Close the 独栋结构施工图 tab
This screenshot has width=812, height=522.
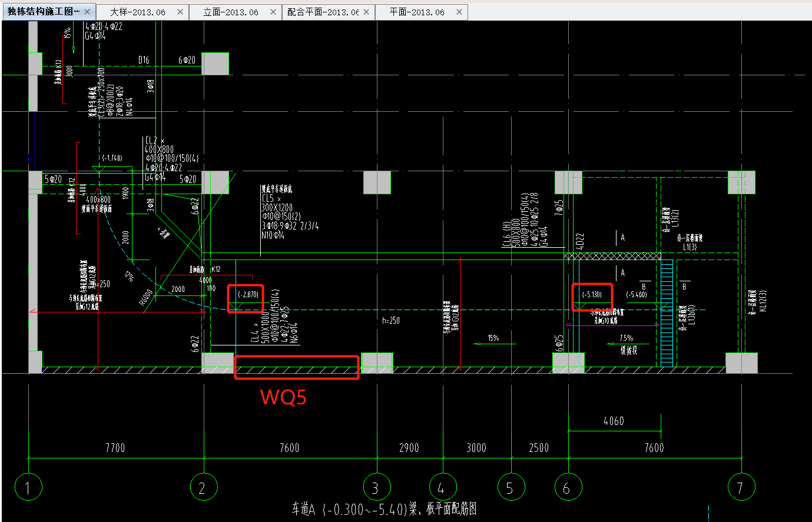tap(87, 12)
